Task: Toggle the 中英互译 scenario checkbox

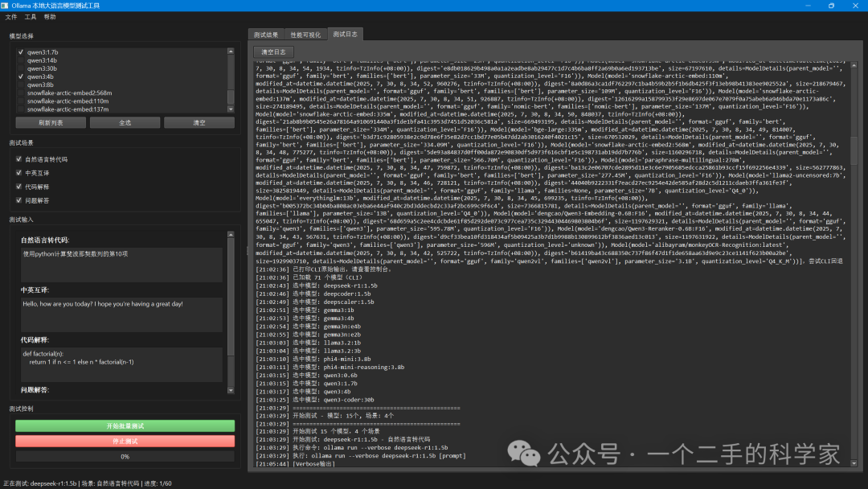Action: pyautogui.click(x=18, y=173)
